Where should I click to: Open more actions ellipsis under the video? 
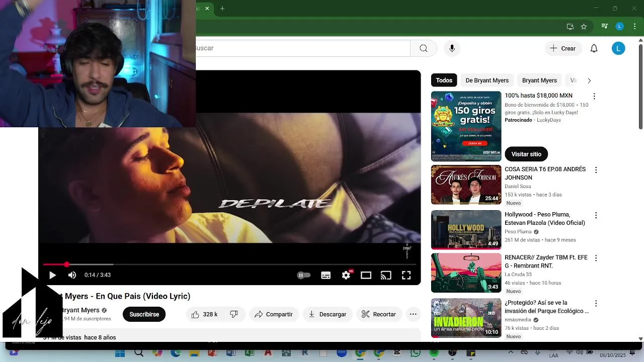[413, 314]
